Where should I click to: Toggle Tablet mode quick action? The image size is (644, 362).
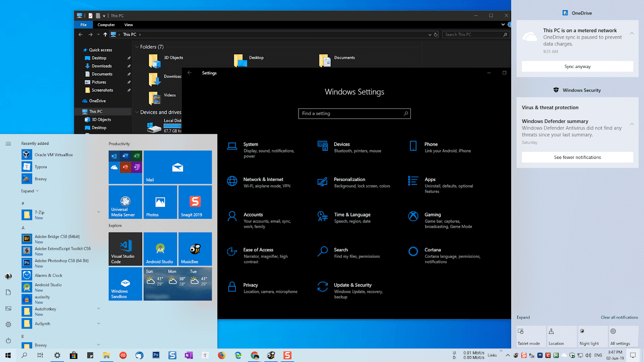click(531, 336)
